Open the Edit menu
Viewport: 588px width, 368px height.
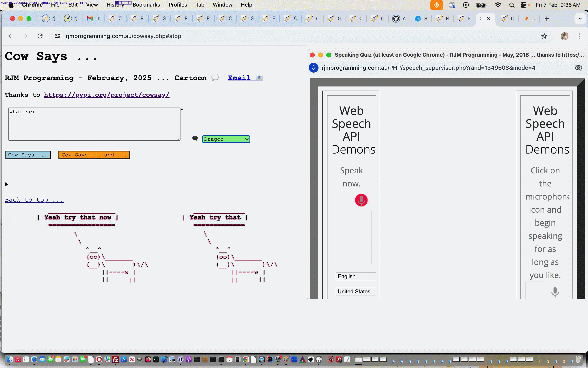73,5
